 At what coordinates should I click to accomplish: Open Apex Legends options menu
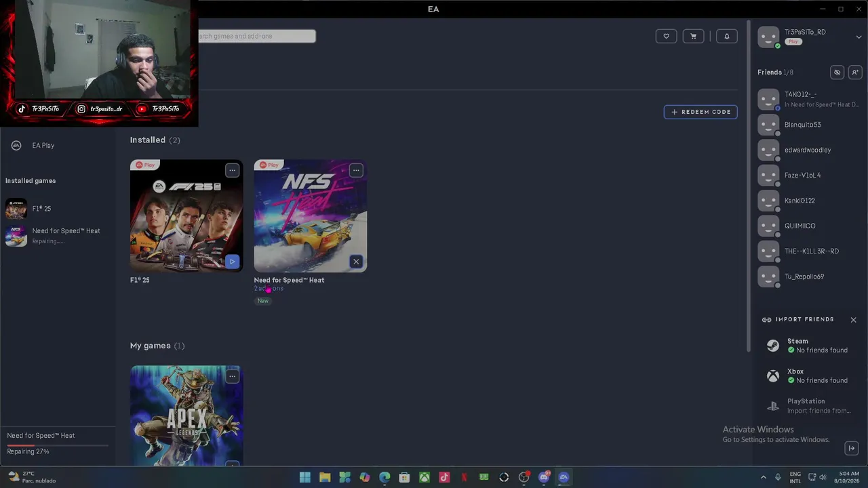(x=233, y=376)
